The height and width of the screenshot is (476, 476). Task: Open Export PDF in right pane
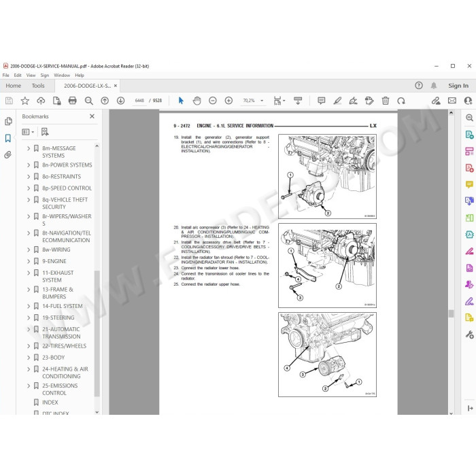click(469, 134)
